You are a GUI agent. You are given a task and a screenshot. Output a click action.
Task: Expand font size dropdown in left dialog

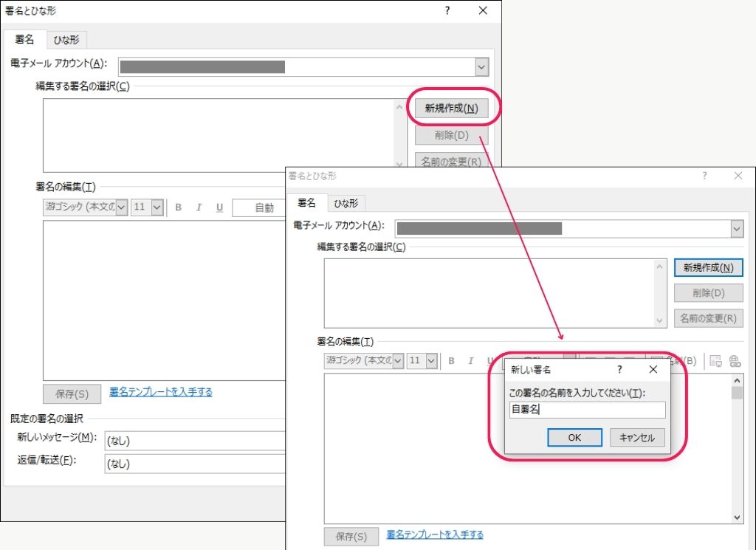[157, 207]
